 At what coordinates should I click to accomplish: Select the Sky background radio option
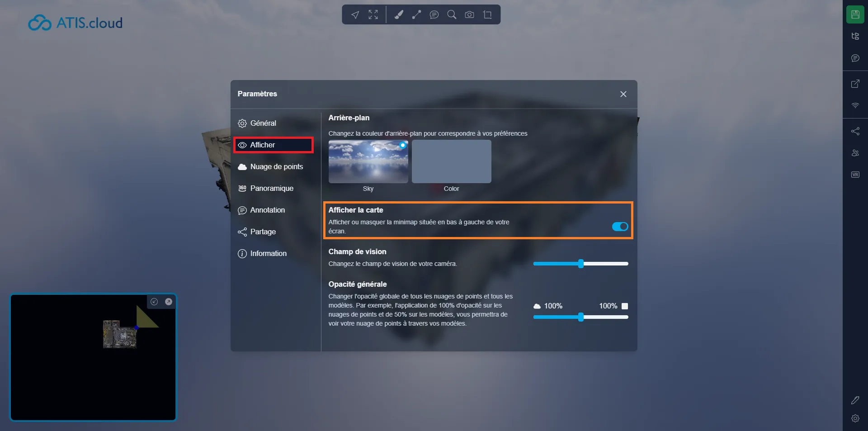click(x=403, y=145)
